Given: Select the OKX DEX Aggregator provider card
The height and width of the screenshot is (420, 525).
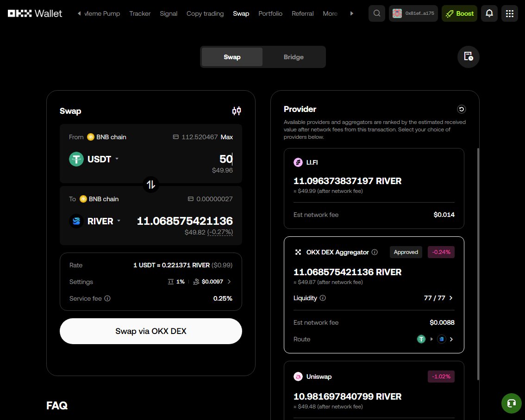Looking at the screenshot, I should pyautogui.click(x=374, y=295).
